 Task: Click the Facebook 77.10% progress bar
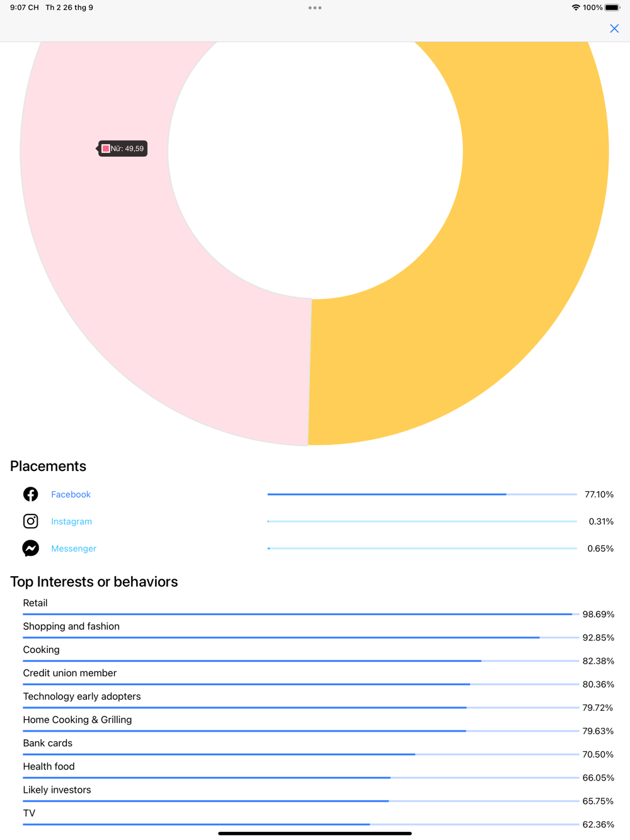[x=421, y=494]
